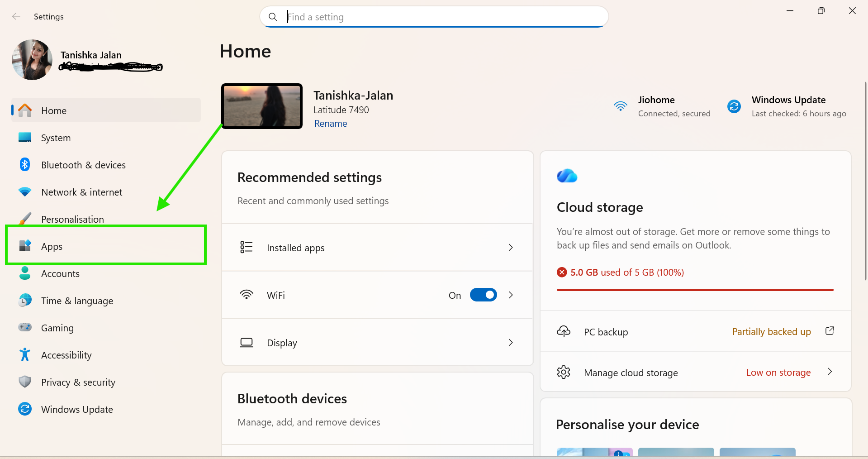Click Low on storage status text
This screenshot has width=868, height=459.
click(x=778, y=372)
